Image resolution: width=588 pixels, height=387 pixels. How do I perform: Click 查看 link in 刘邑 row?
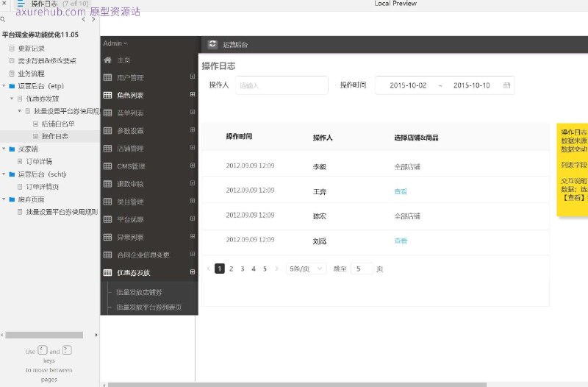click(x=401, y=241)
